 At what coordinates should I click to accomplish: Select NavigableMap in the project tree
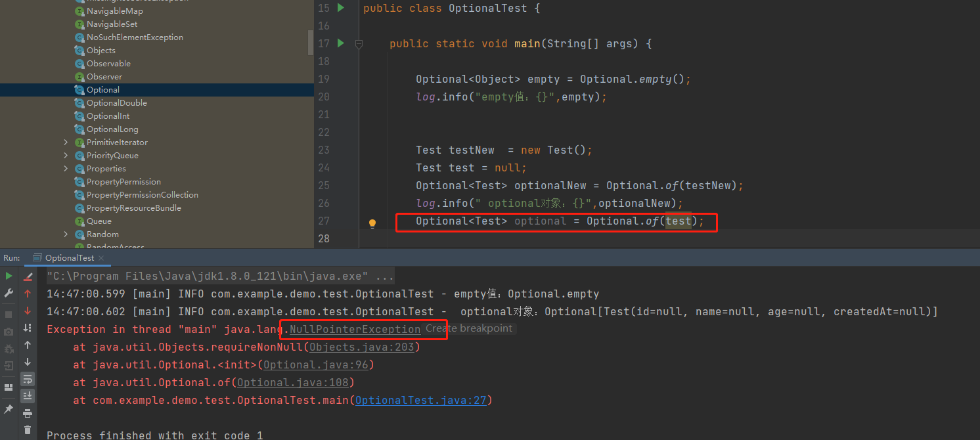115,11
